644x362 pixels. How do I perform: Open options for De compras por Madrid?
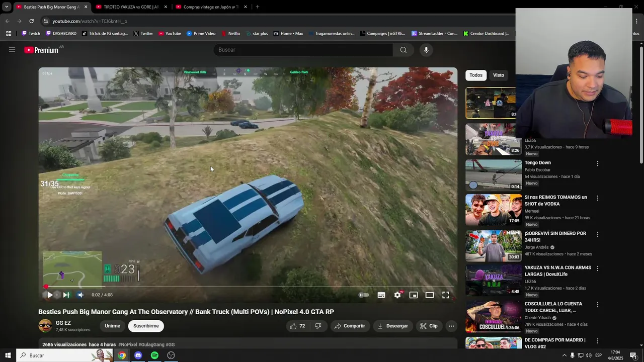tap(598, 341)
